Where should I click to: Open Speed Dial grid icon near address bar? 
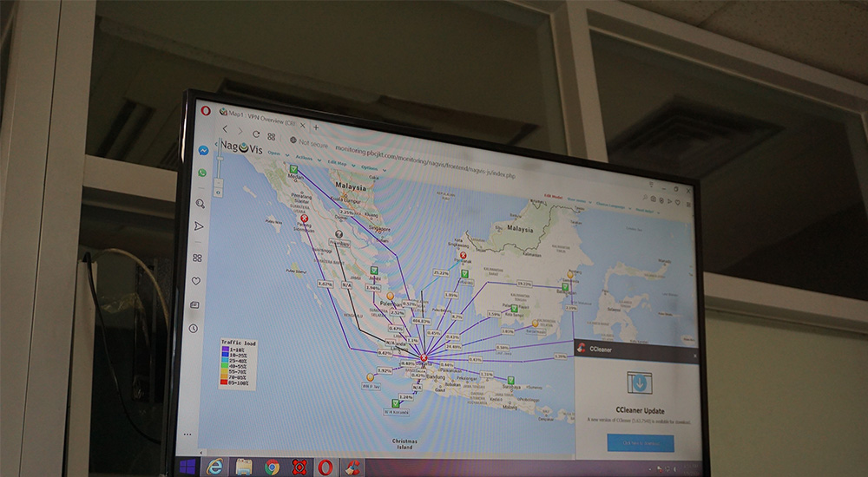click(272, 136)
